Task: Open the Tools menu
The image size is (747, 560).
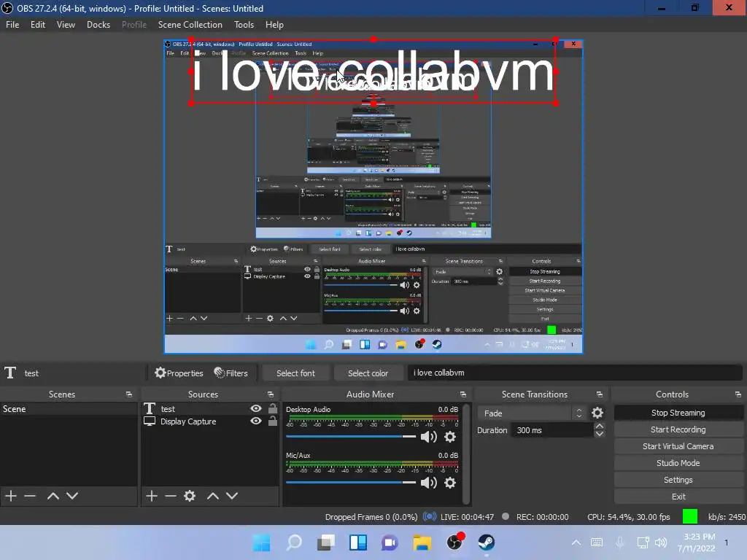Action: tap(244, 25)
